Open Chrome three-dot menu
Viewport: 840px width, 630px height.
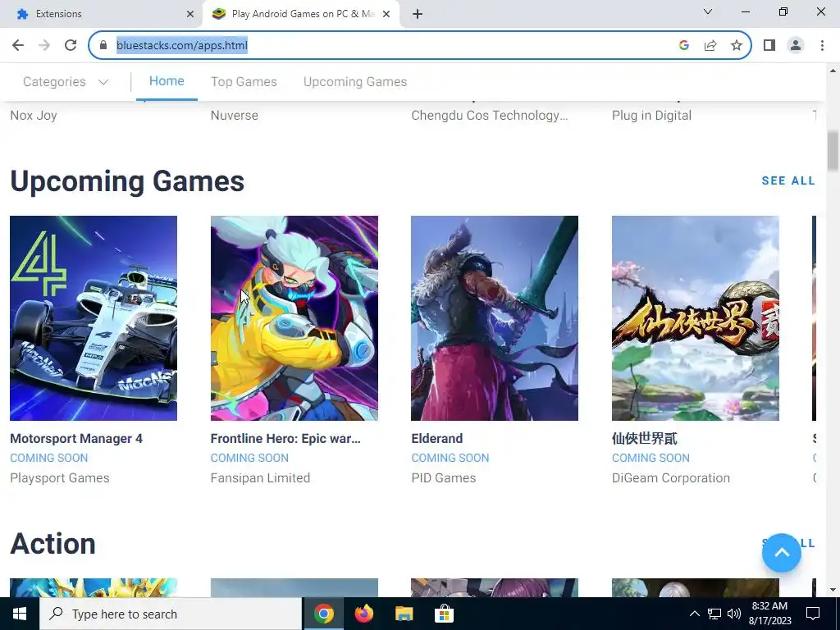point(822,46)
